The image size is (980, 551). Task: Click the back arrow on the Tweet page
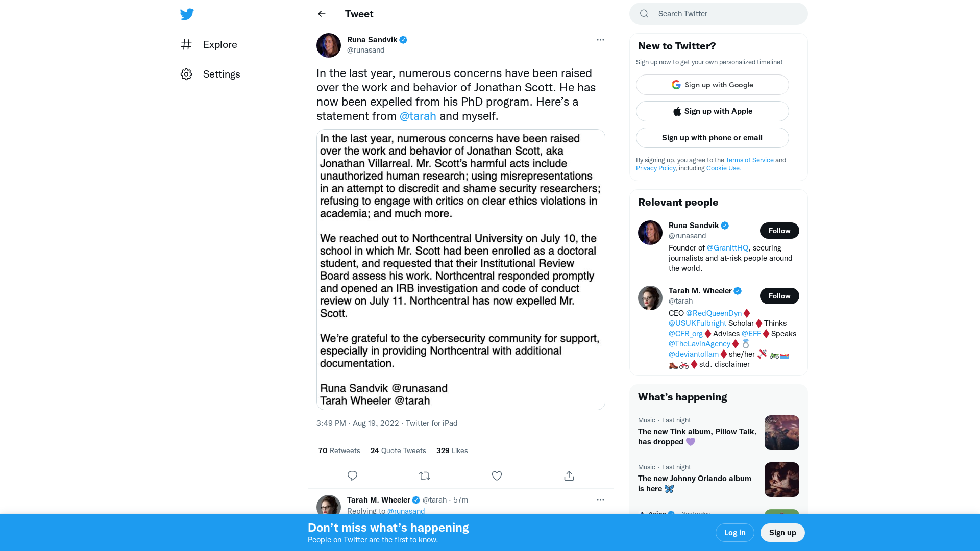coord(321,14)
